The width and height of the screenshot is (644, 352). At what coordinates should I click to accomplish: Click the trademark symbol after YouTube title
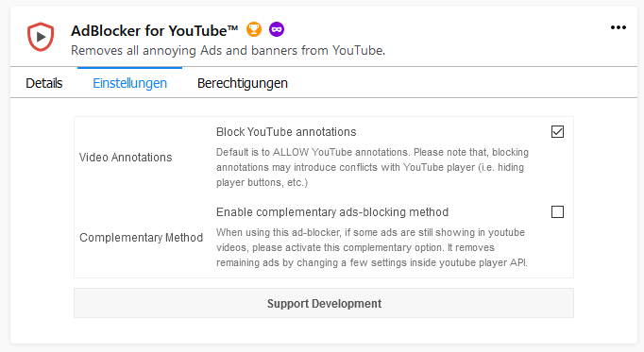[233, 28]
